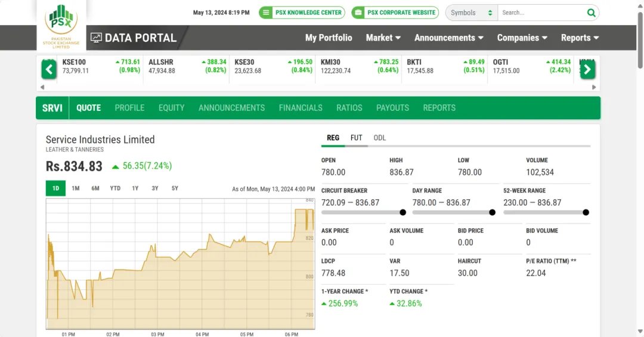Click the price Rs.834.83
644x337 pixels.
[x=74, y=166]
